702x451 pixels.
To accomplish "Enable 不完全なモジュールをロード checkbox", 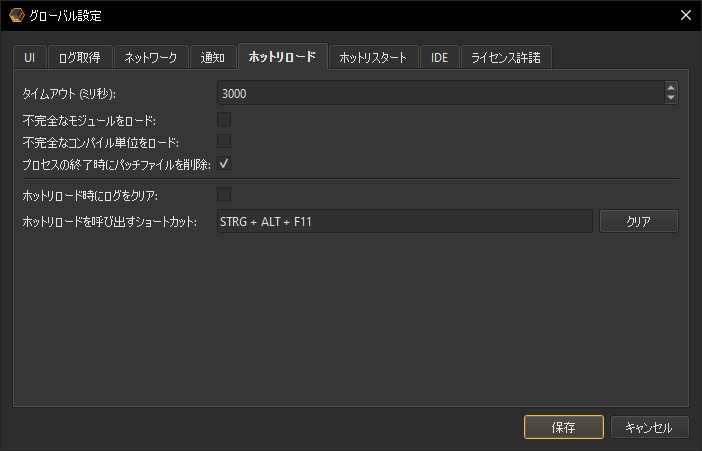I will [224, 120].
